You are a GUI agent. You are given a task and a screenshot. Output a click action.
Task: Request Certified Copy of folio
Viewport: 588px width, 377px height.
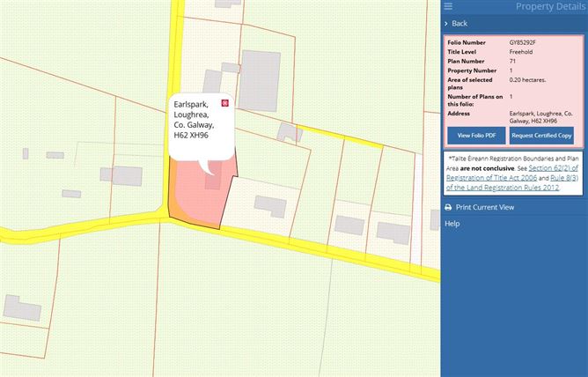541,136
